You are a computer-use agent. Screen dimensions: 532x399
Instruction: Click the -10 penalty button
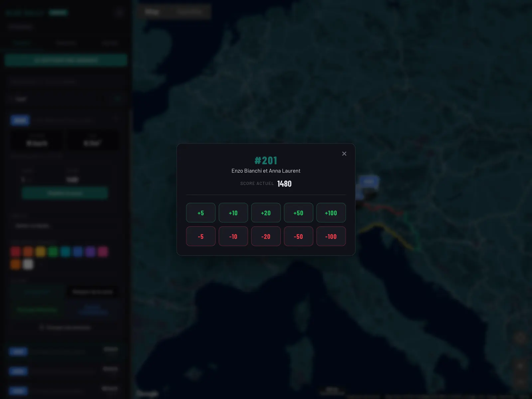(233, 236)
